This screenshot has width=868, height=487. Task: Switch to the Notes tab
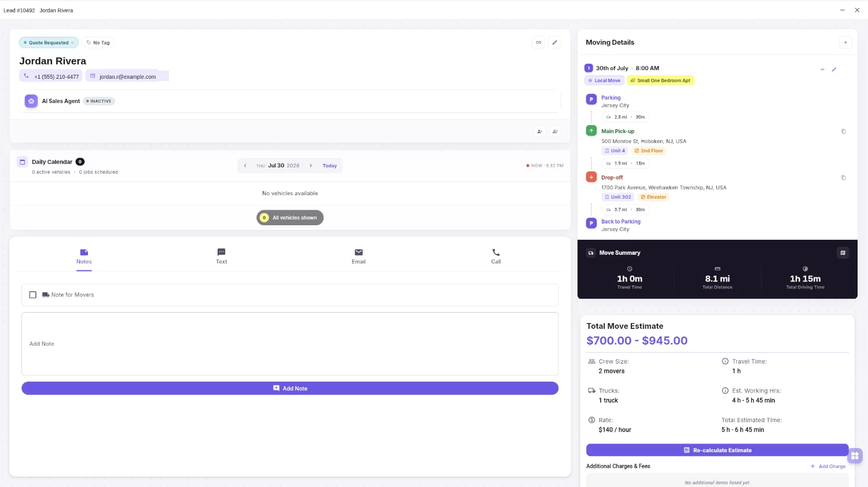[x=84, y=257]
